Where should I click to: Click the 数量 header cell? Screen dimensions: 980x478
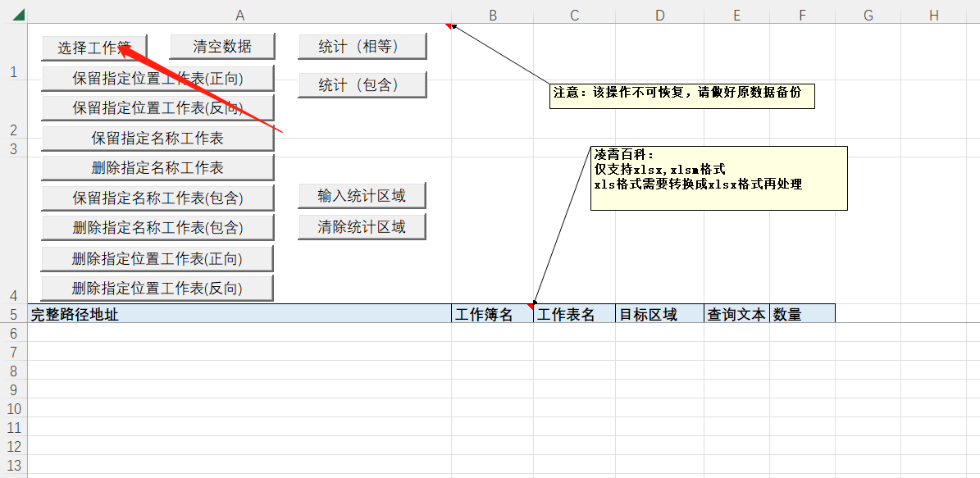coord(803,314)
